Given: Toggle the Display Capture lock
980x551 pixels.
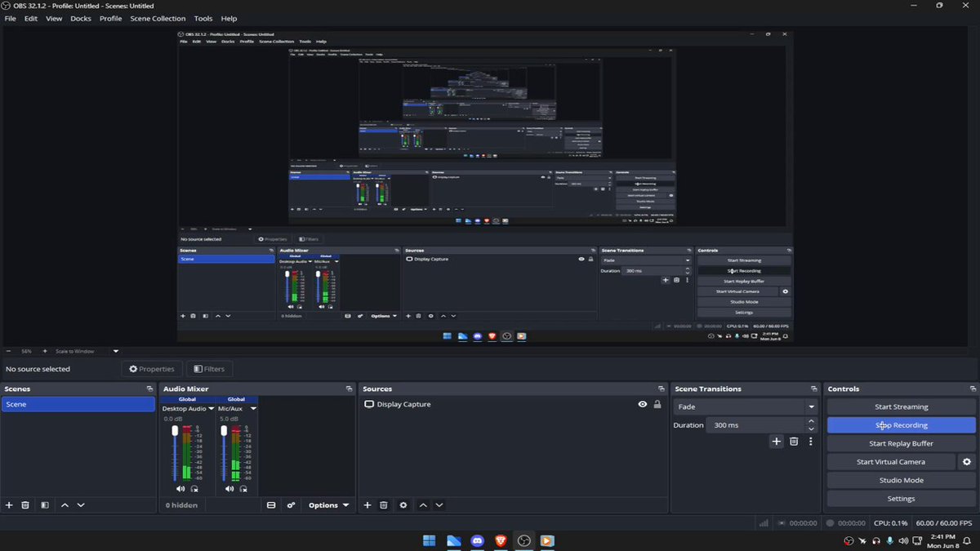Looking at the screenshot, I should [x=657, y=404].
